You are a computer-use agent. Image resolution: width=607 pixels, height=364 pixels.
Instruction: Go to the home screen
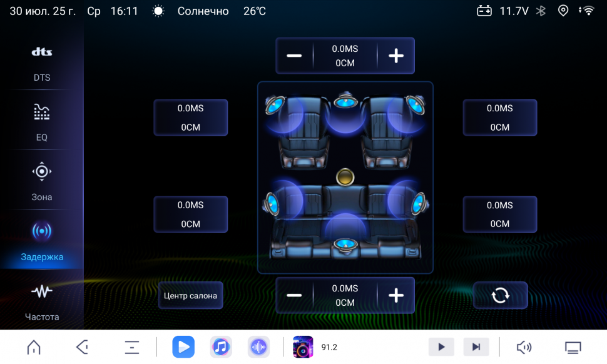[x=34, y=347]
